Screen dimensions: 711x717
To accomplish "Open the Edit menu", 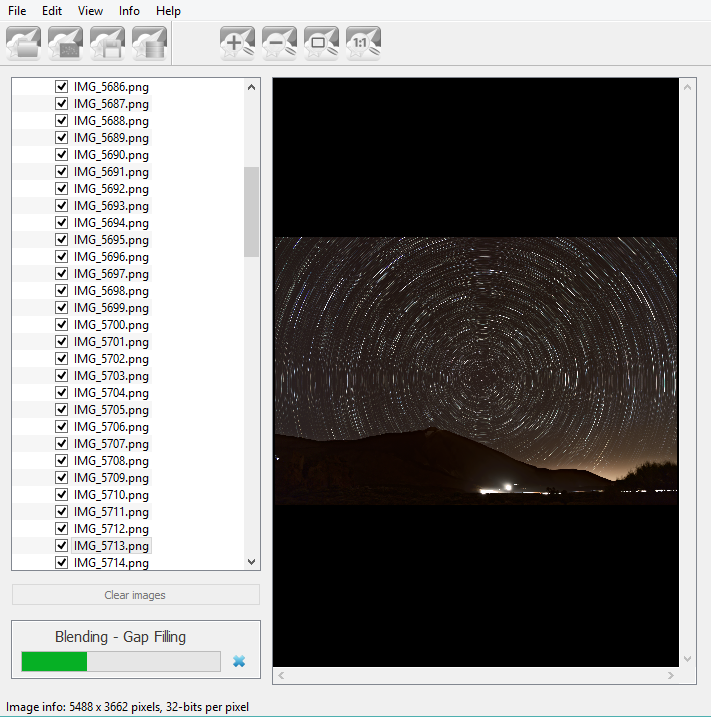I will [x=52, y=11].
